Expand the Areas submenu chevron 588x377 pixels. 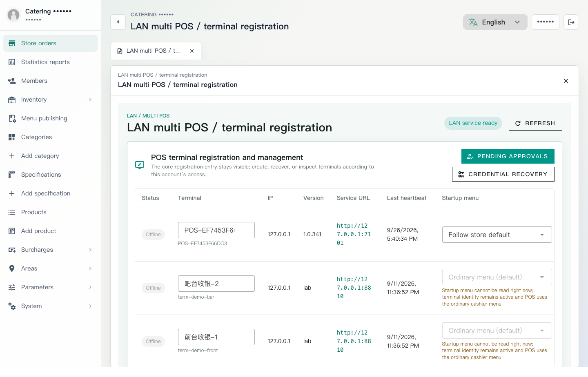90,268
